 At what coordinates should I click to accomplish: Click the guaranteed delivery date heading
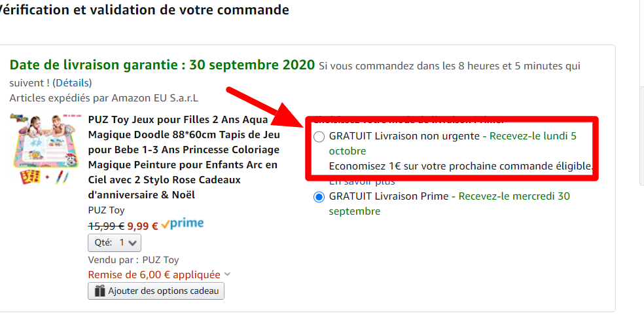pyautogui.click(x=162, y=65)
